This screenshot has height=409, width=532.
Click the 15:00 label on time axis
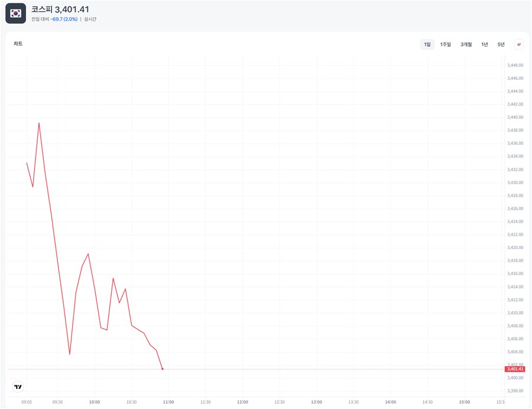tap(465, 402)
